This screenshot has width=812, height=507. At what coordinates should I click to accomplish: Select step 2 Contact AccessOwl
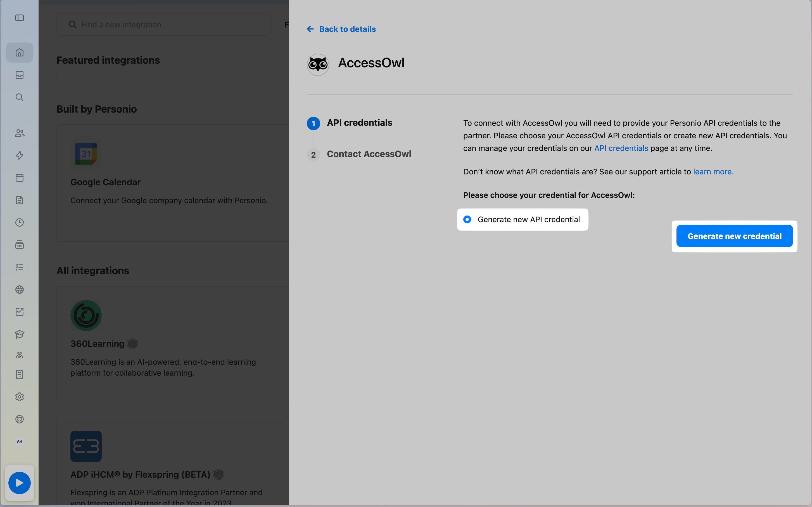[359, 154]
